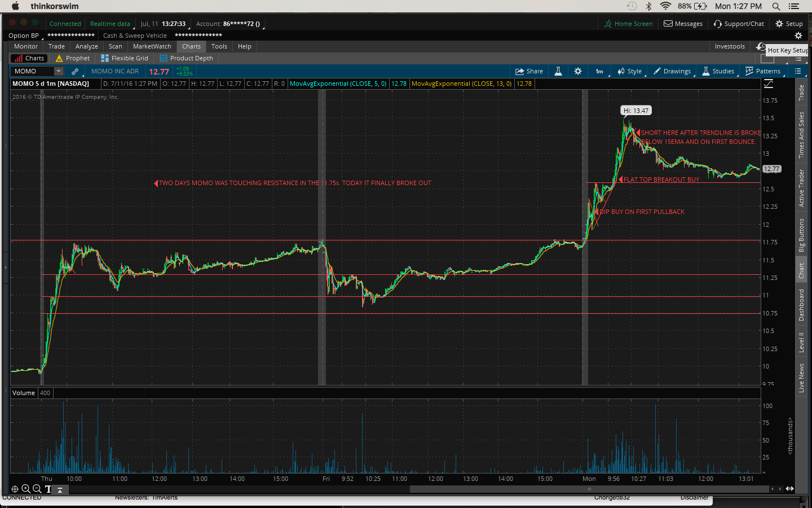Switch to the Monitor tab
Viewport: 812px width, 508px height.
tap(26, 46)
